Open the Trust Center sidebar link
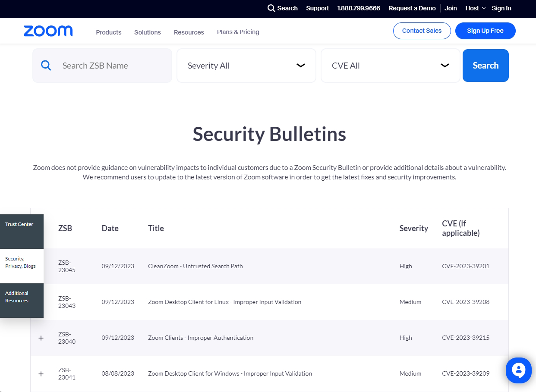536x392 pixels. click(19, 224)
